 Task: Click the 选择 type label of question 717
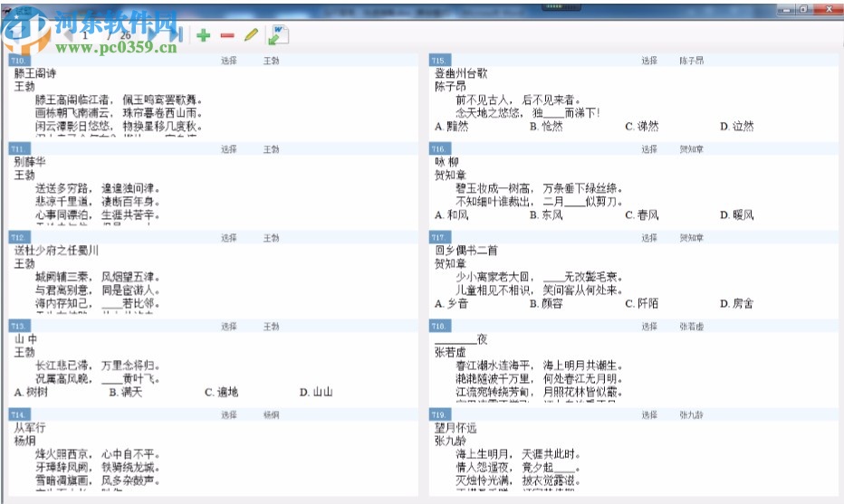point(649,237)
